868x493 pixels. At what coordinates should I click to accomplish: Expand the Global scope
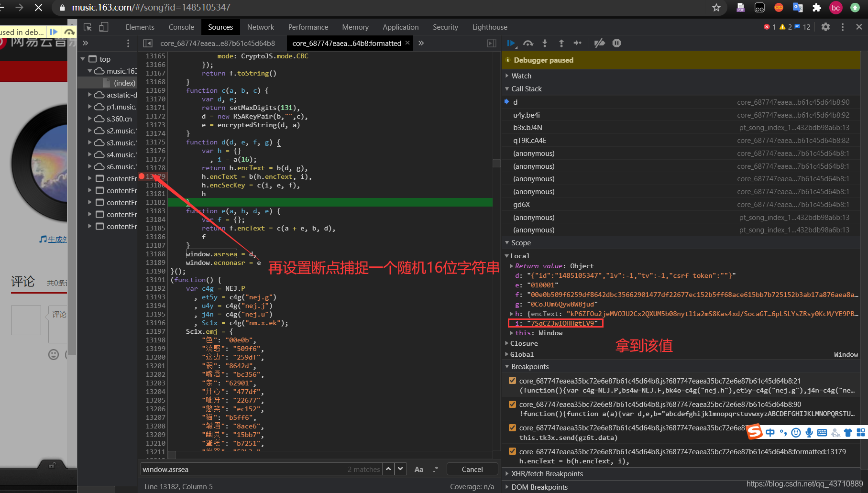coord(507,354)
